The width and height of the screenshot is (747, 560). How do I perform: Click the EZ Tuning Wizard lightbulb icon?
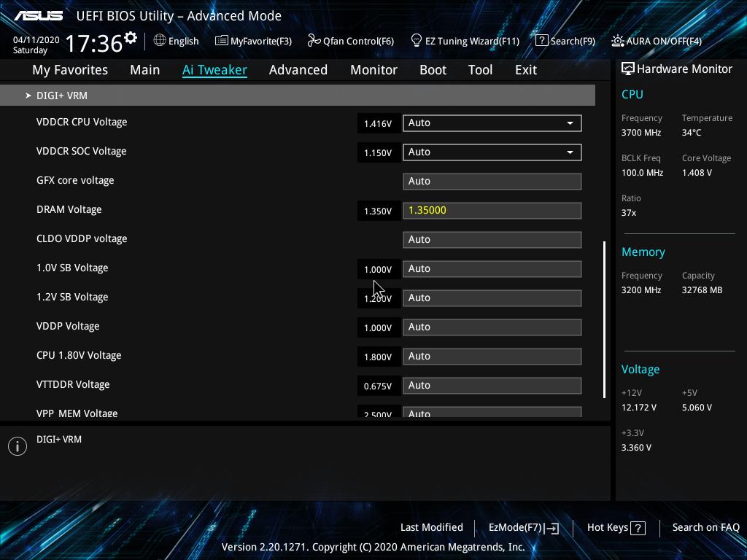(x=416, y=41)
